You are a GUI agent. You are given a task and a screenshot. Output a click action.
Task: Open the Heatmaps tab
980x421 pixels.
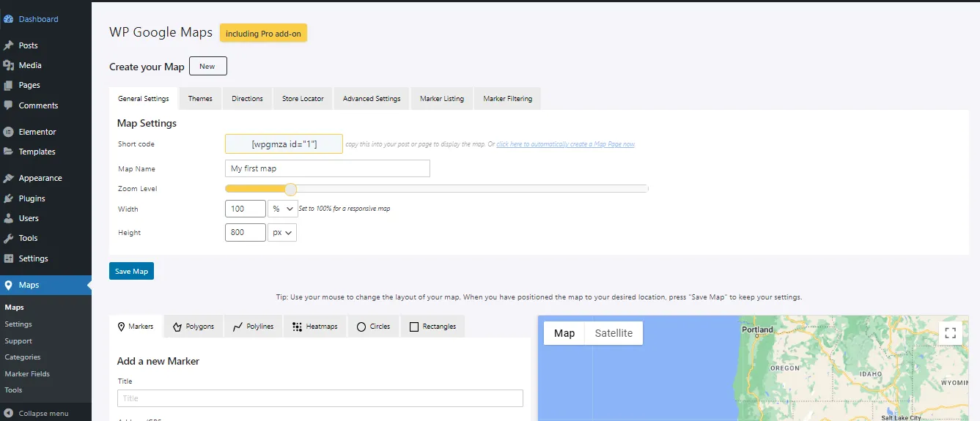point(315,327)
